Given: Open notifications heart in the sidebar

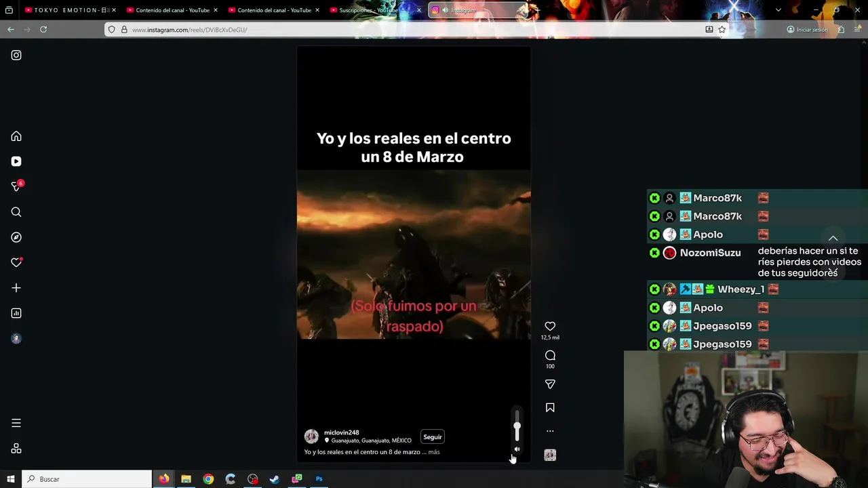Looking at the screenshot, I should pos(16,262).
